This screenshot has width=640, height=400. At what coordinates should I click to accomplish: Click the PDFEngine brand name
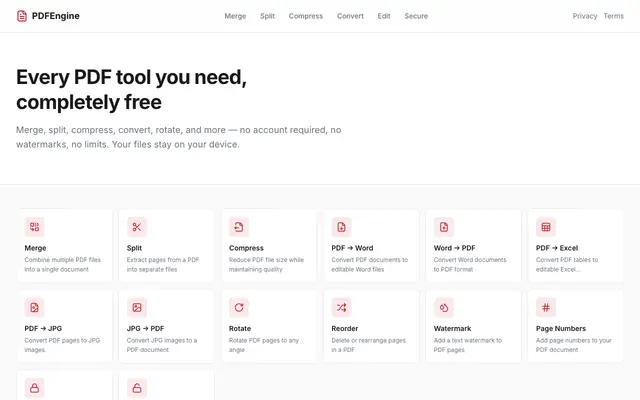pos(56,16)
